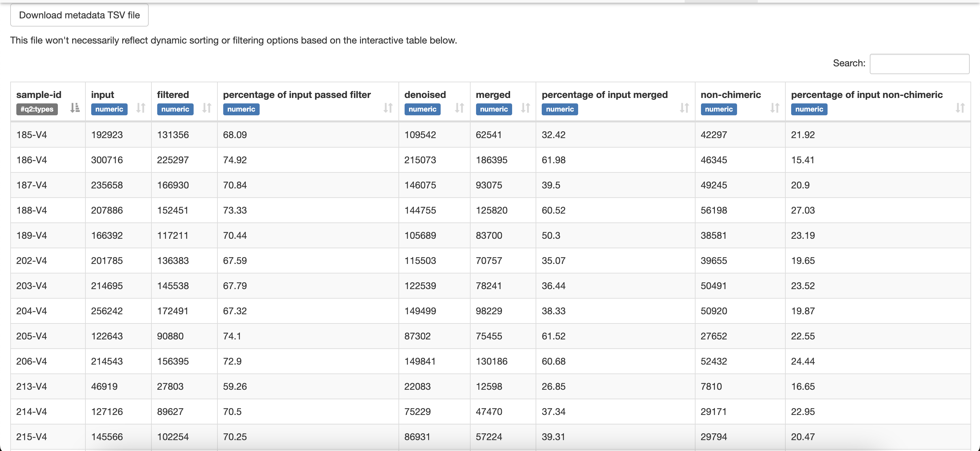This screenshot has height=451, width=980.
Task: Download metadata TSV file
Action: click(79, 15)
